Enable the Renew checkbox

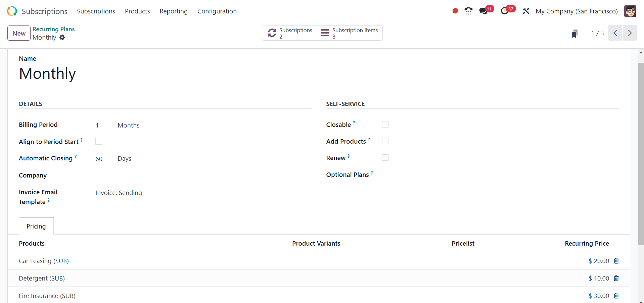tap(385, 158)
